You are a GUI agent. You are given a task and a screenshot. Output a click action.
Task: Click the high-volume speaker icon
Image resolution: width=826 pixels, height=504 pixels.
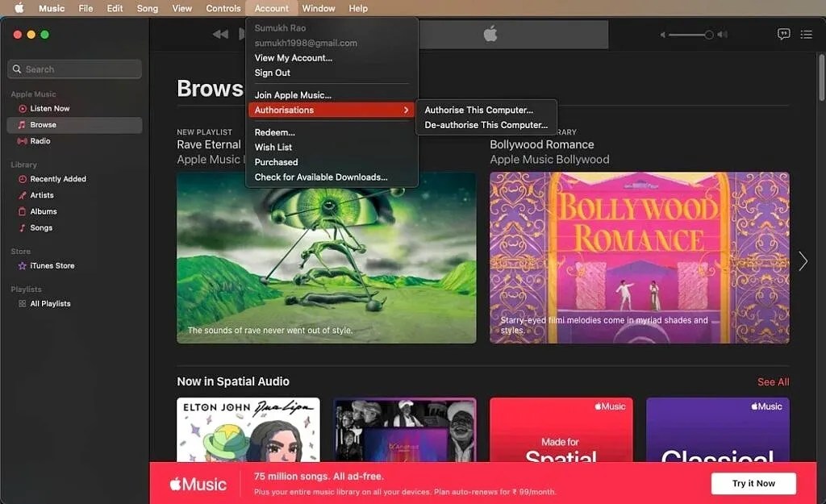(723, 35)
